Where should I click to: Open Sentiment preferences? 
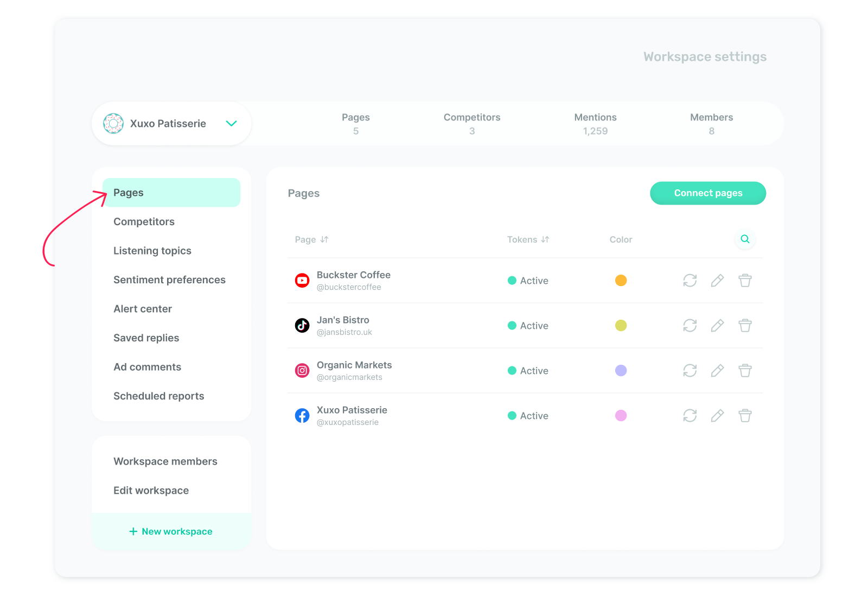[x=169, y=280]
